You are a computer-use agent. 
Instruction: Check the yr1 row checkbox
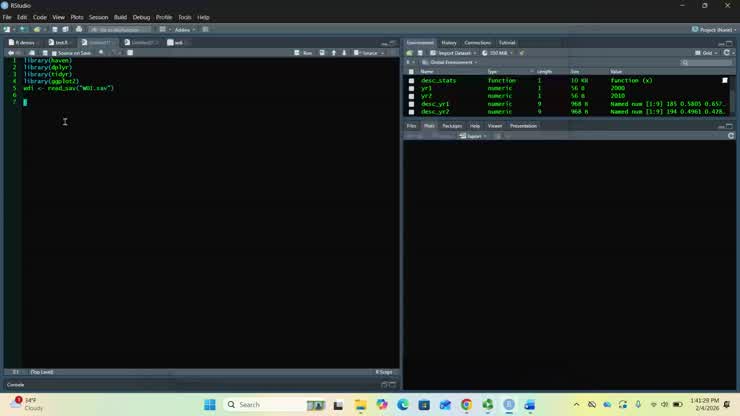[x=411, y=88]
